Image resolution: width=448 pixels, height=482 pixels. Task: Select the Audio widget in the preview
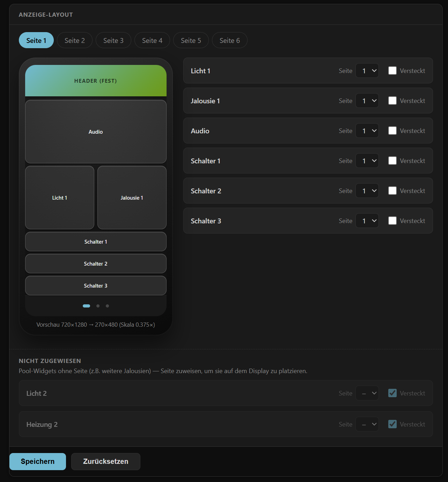pyautogui.click(x=96, y=132)
